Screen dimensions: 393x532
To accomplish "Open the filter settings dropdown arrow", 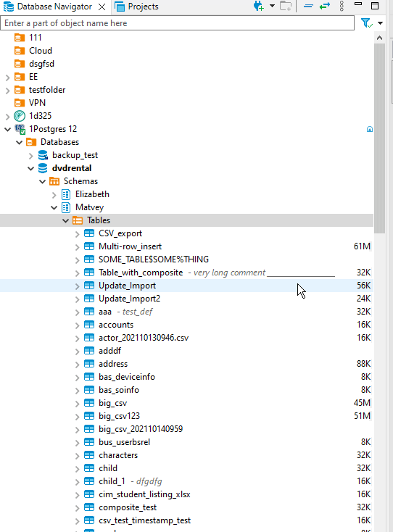I will [x=381, y=23].
